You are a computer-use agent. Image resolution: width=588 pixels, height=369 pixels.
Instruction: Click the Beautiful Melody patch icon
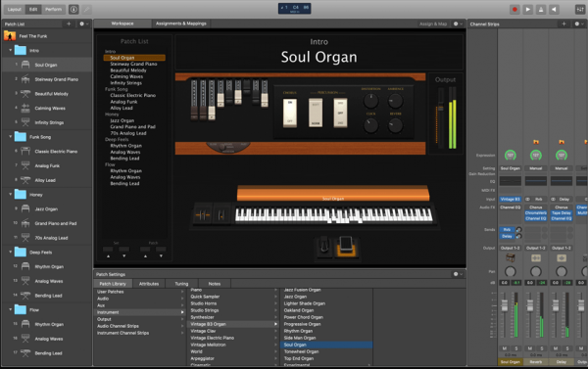click(25, 94)
